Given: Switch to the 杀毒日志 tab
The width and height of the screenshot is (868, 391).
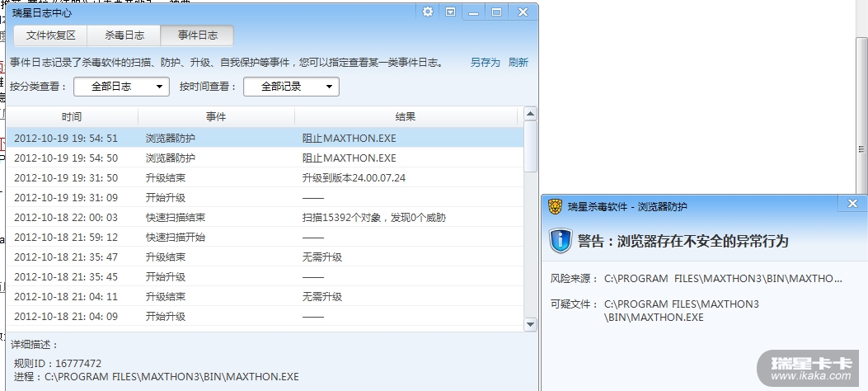Looking at the screenshot, I should click(124, 35).
